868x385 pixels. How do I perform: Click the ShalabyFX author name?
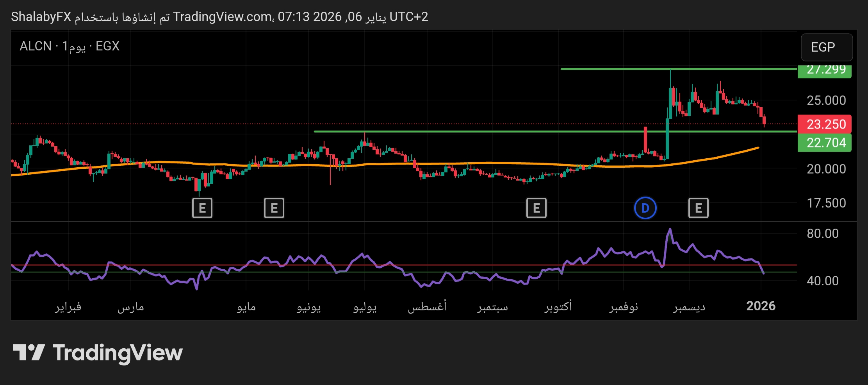[x=41, y=17]
